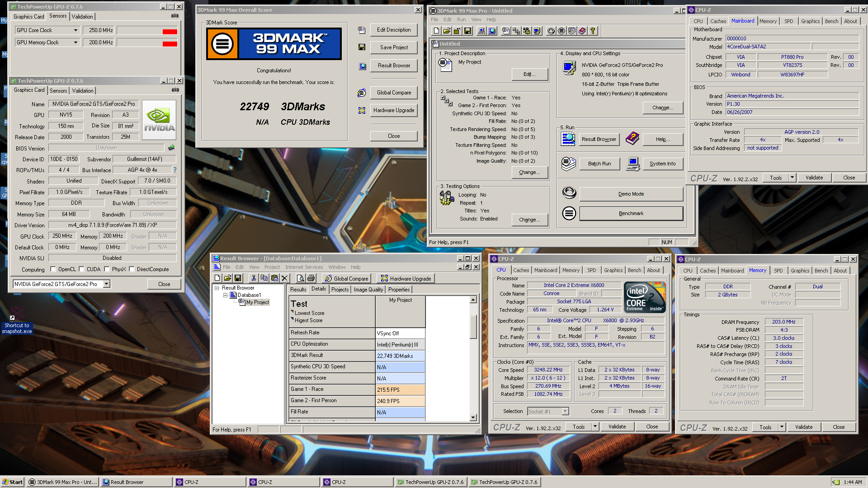Click Cut scissors icon in Result Browser toolbar

[254, 278]
